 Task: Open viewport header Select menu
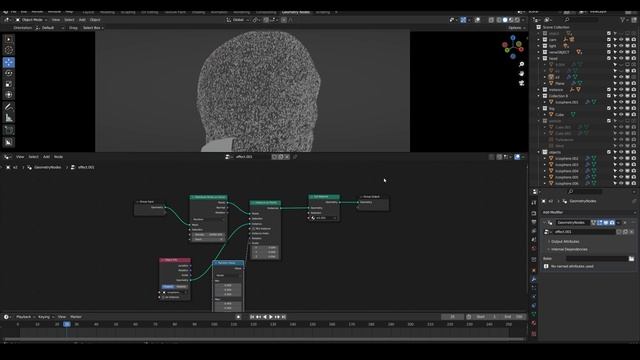[69, 20]
